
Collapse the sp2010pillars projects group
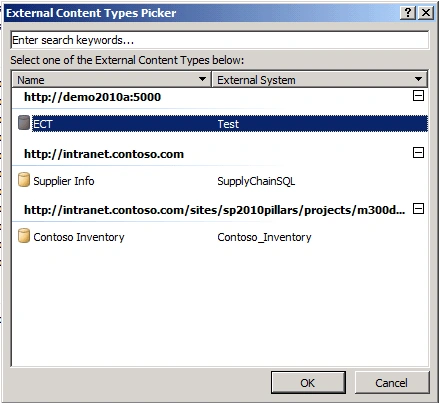point(418,209)
